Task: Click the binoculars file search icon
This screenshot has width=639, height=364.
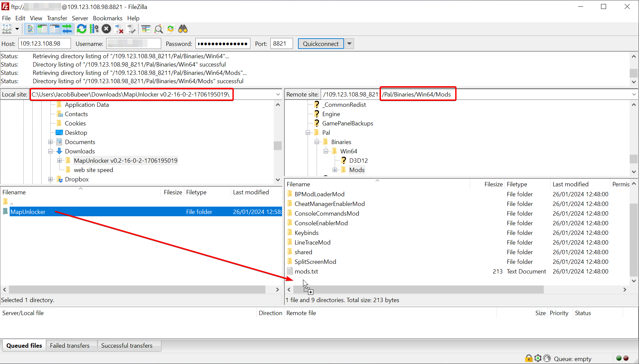Action: (183, 29)
